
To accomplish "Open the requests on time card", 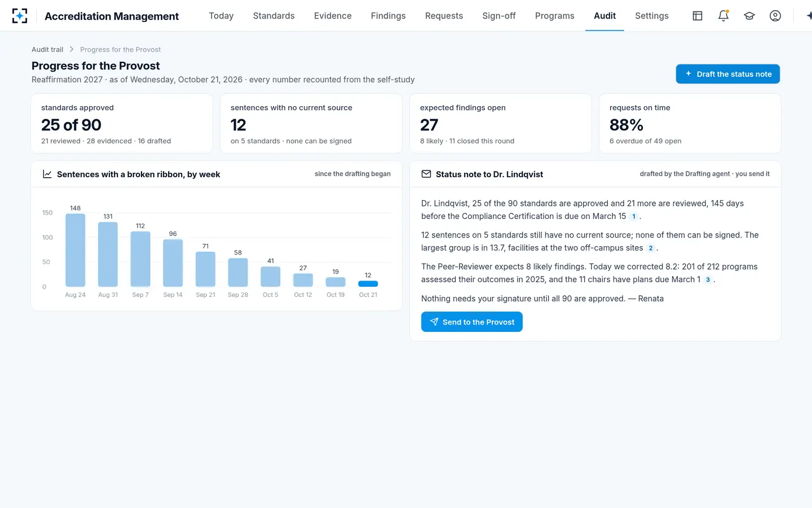I will click(690, 124).
